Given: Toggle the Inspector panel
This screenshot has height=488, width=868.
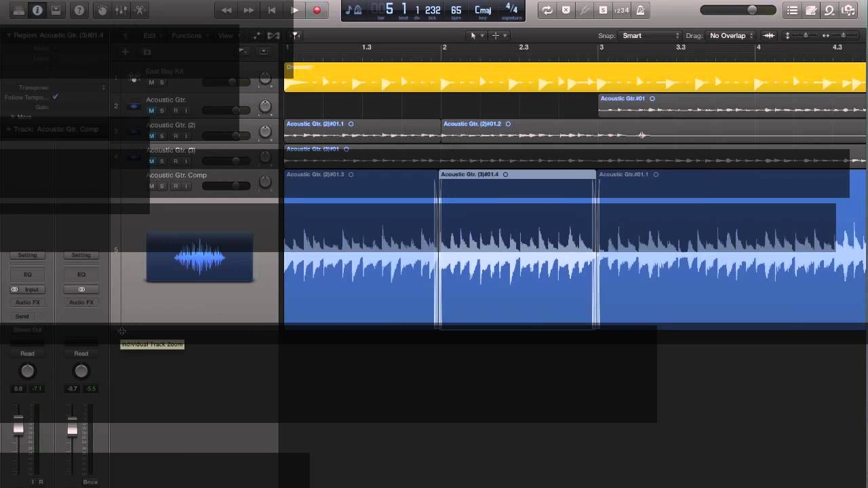Looking at the screenshot, I should (x=37, y=10).
